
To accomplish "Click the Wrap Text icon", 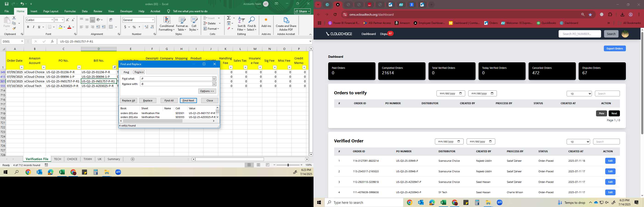I will pyautogui.click(x=111, y=20).
